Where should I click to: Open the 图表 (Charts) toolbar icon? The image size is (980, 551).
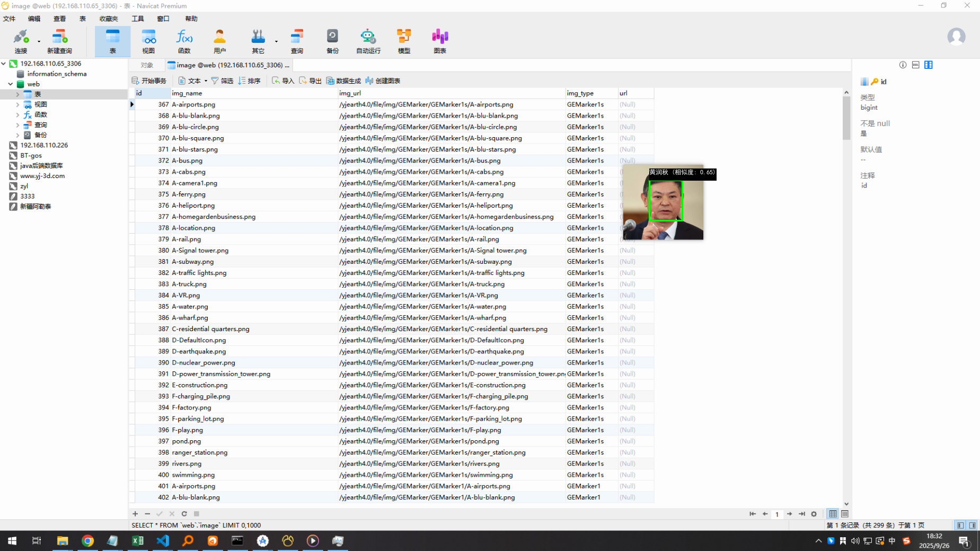click(440, 41)
